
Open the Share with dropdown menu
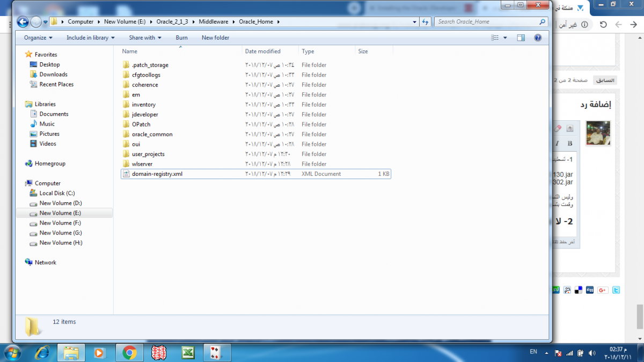[145, 38]
